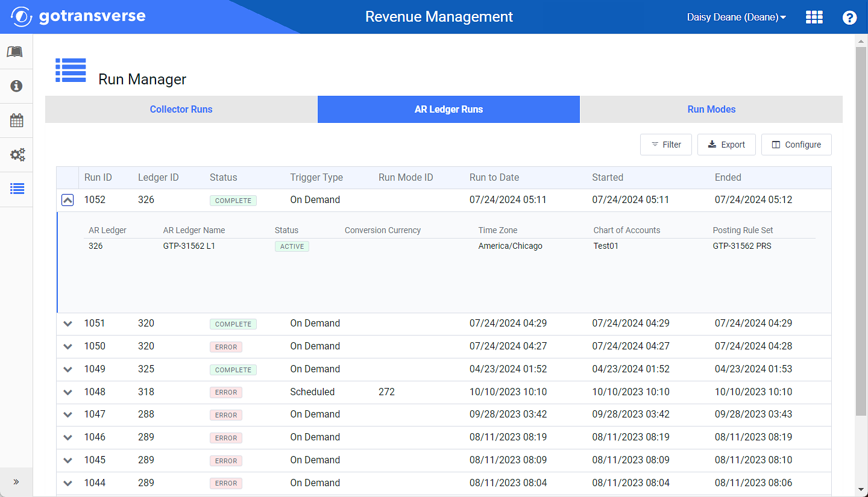Click the Run ID column header
The image size is (868, 497).
(x=98, y=177)
